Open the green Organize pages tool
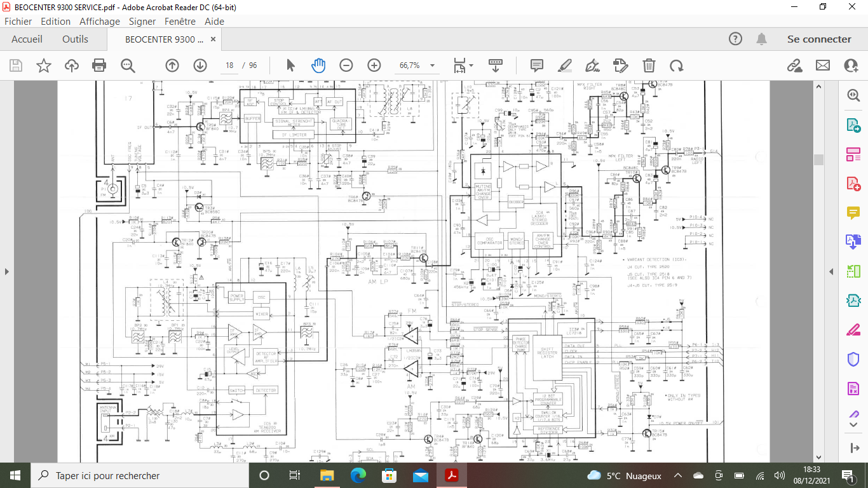The image size is (868, 488). (x=853, y=271)
